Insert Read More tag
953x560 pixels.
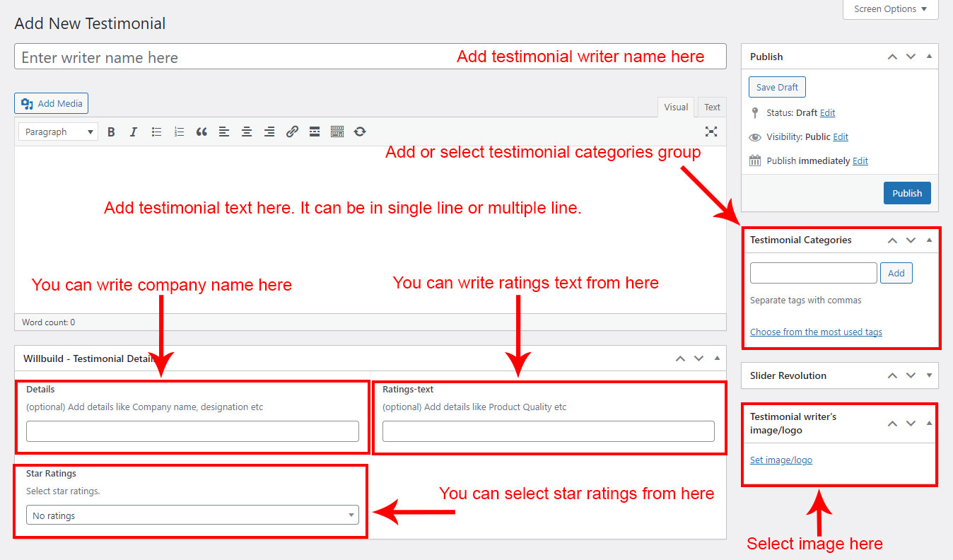(315, 132)
